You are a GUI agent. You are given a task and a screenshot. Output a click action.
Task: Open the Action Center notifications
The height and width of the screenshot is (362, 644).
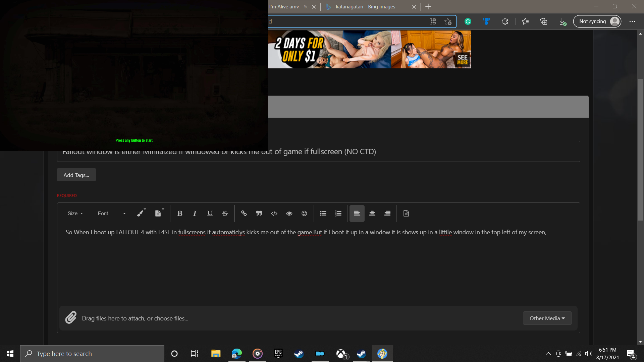(x=631, y=354)
